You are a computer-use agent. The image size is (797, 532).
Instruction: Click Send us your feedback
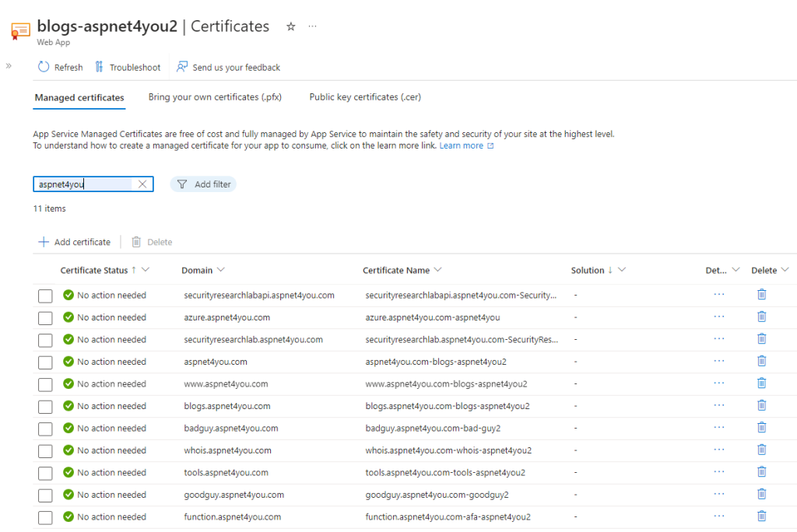pyautogui.click(x=228, y=67)
